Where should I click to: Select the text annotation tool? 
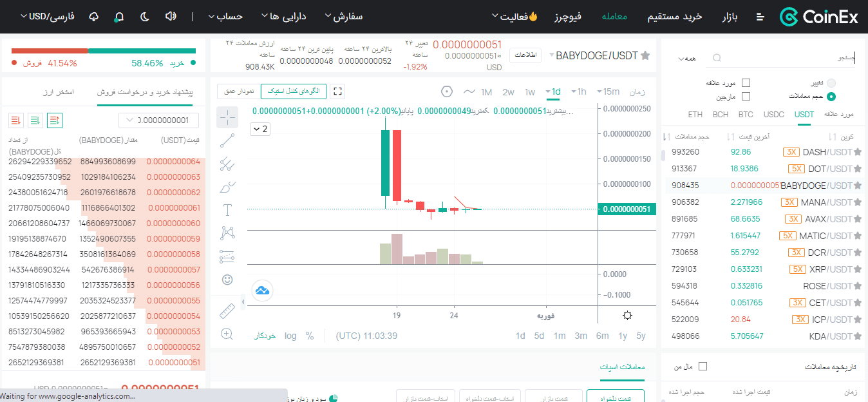pyautogui.click(x=227, y=210)
